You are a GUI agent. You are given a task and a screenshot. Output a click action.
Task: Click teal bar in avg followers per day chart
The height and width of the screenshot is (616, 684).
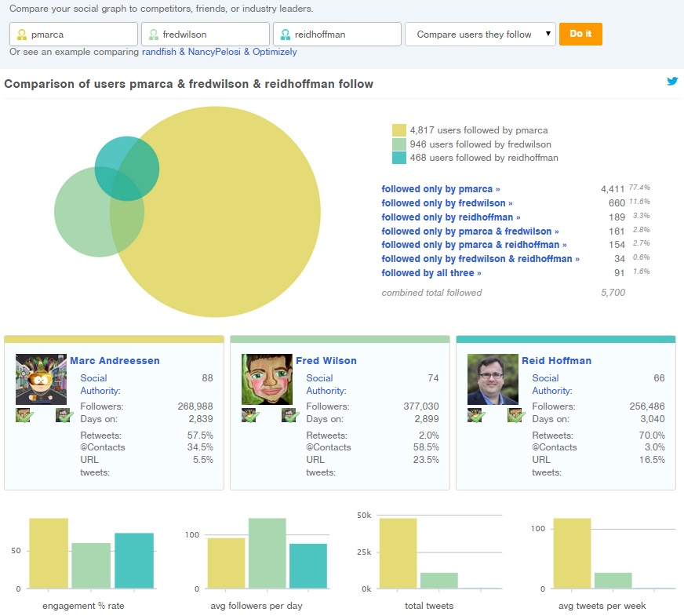coord(308,566)
